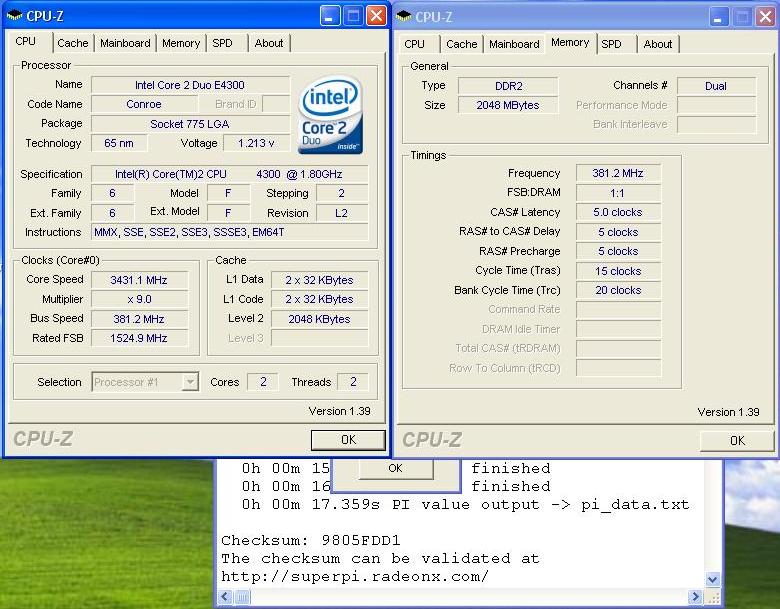Click the Code Name value Conroe
This screenshot has height=609, width=780.
click(144, 104)
